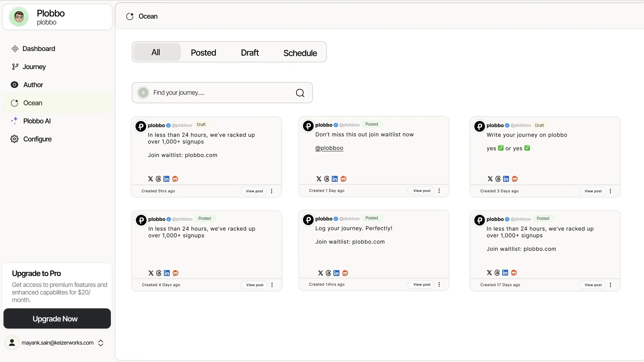Click plobbo logo on 3 Days ago post
This screenshot has width=644, height=362.
click(x=479, y=126)
